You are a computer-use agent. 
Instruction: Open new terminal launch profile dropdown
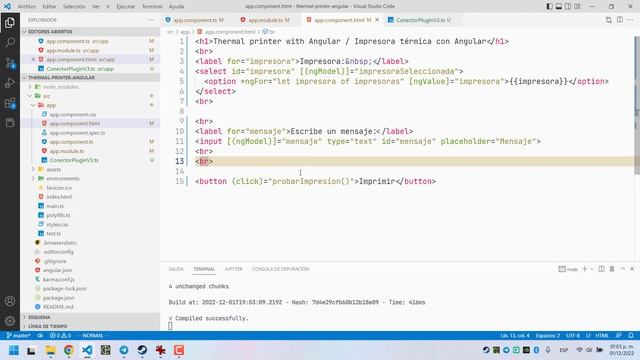coord(592,269)
